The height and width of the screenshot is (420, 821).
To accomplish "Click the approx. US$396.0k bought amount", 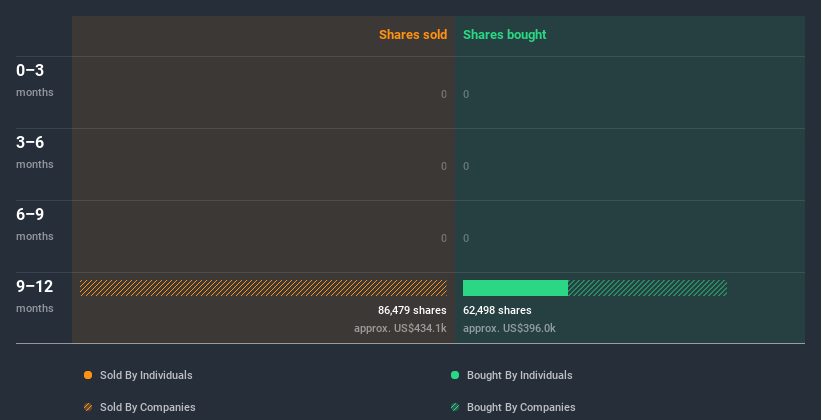I will tap(509, 328).
